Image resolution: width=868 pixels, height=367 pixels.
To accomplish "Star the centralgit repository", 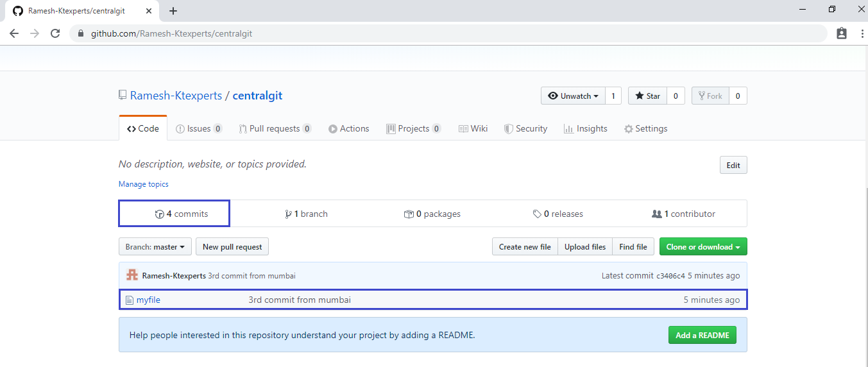I will tap(647, 96).
